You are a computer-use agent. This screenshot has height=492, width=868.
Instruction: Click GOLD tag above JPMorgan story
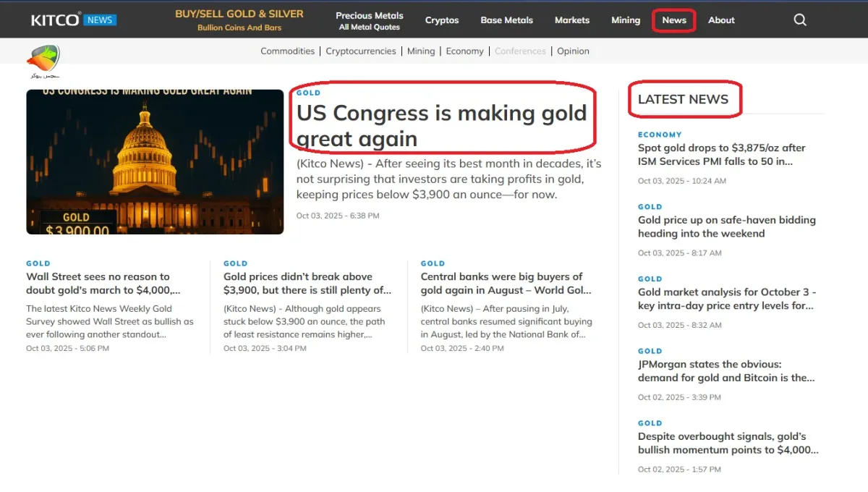(x=650, y=351)
